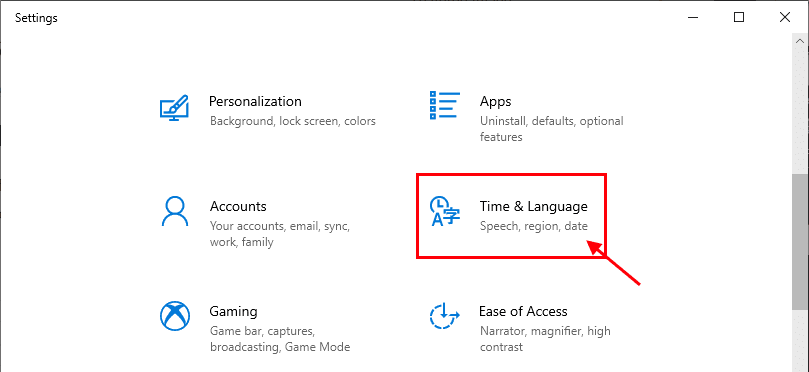Image resolution: width=809 pixels, height=372 pixels.
Task: Open the Apps settings title
Action: pos(495,102)
